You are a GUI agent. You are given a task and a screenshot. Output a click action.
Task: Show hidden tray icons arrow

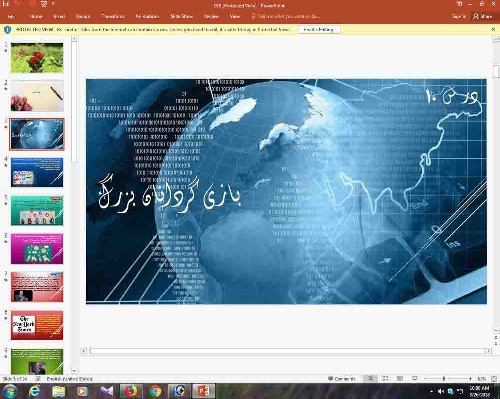tap(432, 391)
